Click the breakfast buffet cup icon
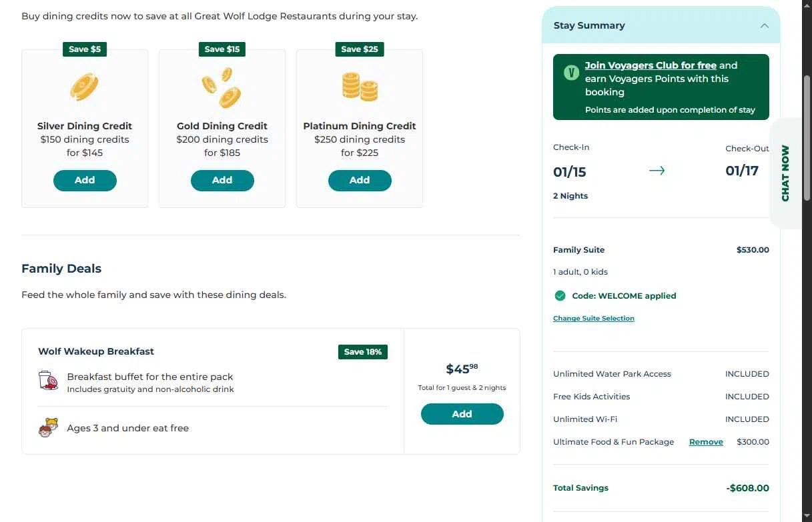 tap(48, 382)
